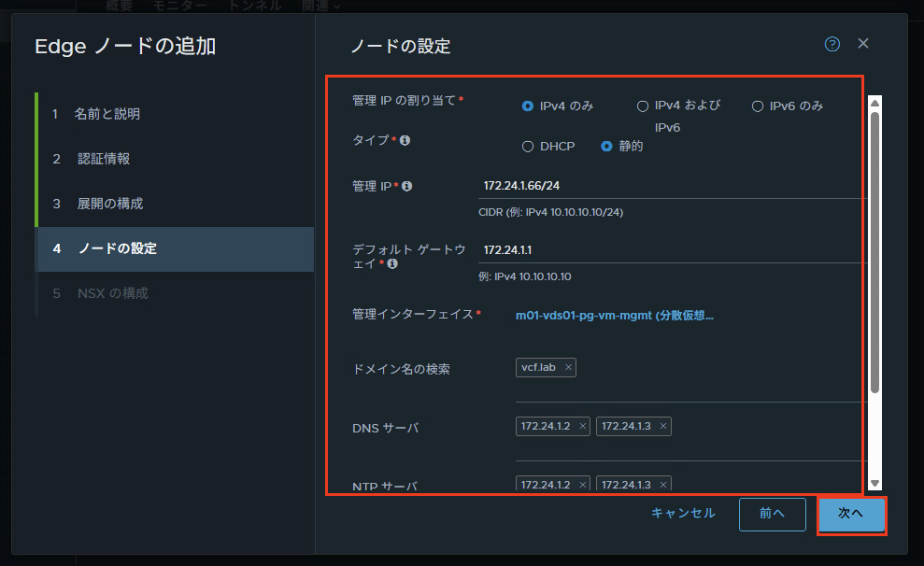
Task: Click the CIDR example hint text
Action: (x=550, y=212)
